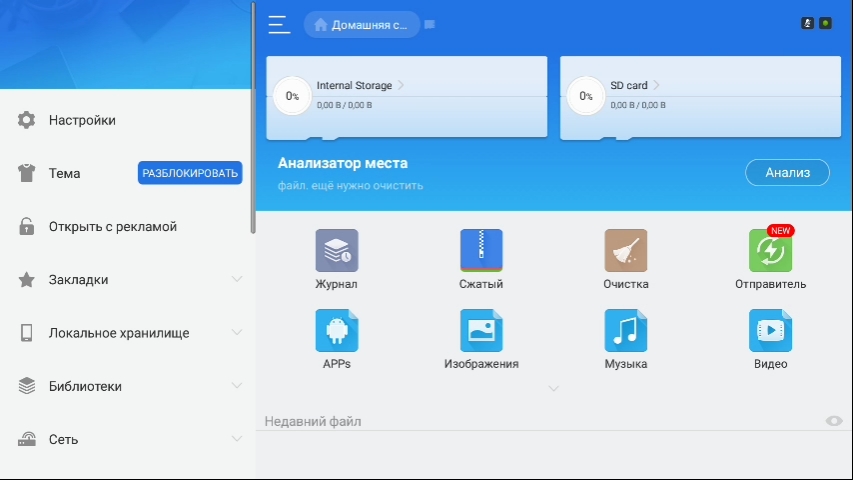Screen dimensions: 853x480
Task: Expand the Библиотеки libraries section
Action: pyautogui.click(x=237, y=385)
